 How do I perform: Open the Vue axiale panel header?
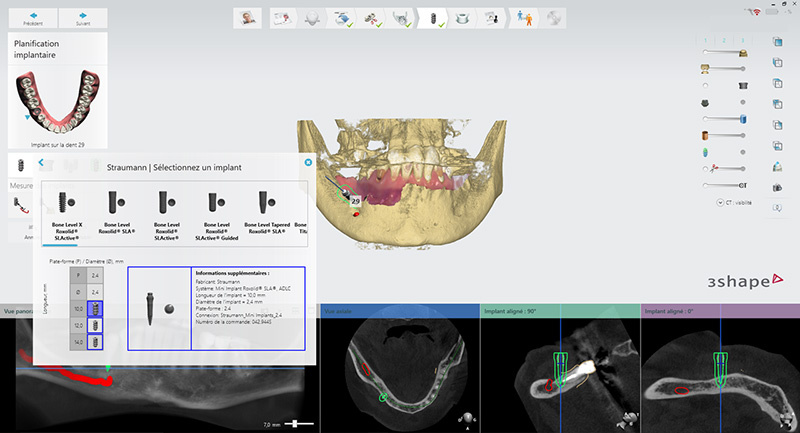point(400,311)
